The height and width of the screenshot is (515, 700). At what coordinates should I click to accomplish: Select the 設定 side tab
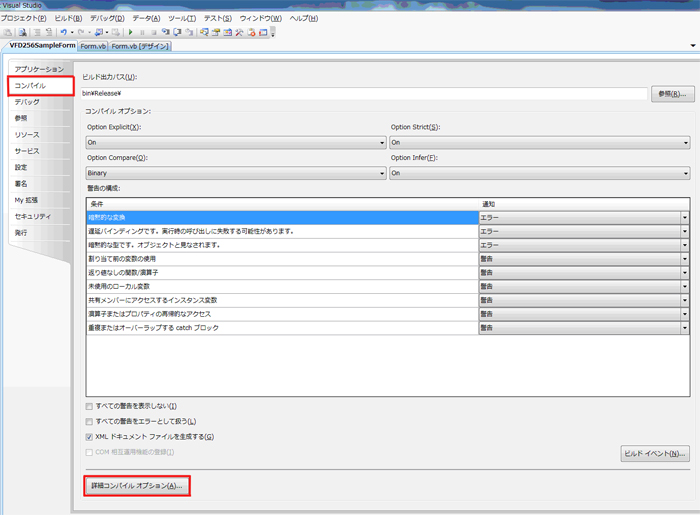(x=39, y=167)
